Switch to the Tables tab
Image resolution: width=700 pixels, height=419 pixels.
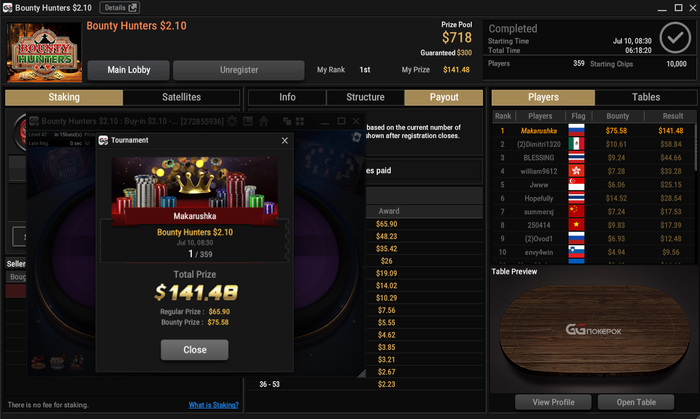click(x=646, y=97)
